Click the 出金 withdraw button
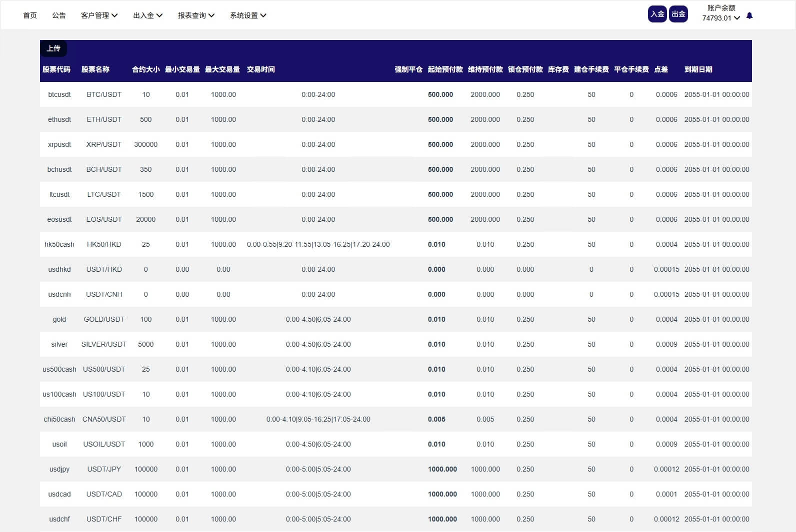Viewport: 796px width, 532px height. tap(678, 14)
